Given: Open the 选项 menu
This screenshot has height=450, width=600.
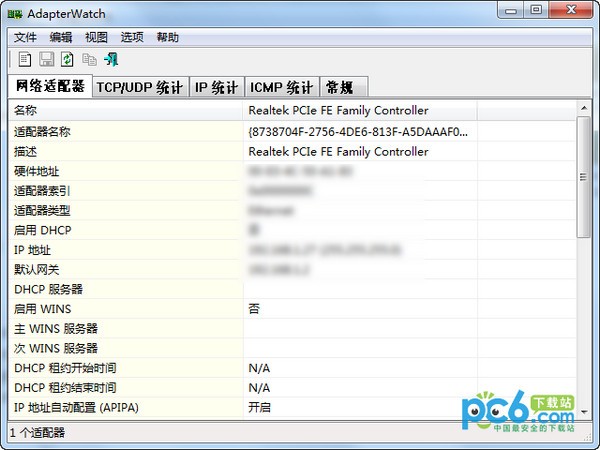Looking at the screenshot, I should click(132, 37).
